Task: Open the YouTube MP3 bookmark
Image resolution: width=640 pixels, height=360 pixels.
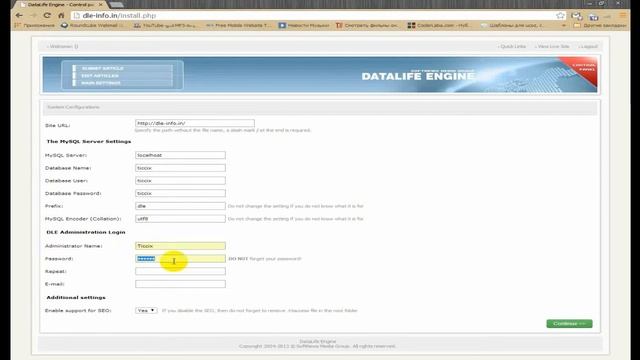Action: [x=165, y=25]
